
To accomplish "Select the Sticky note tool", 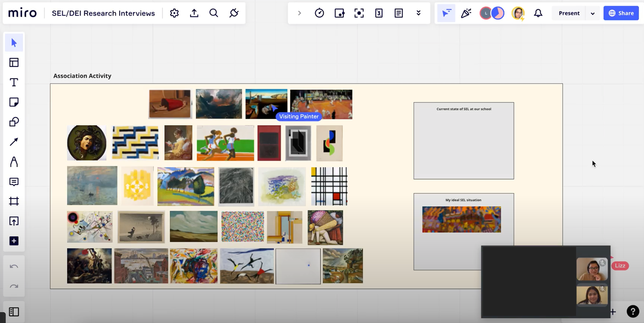I will coord(14,102).
